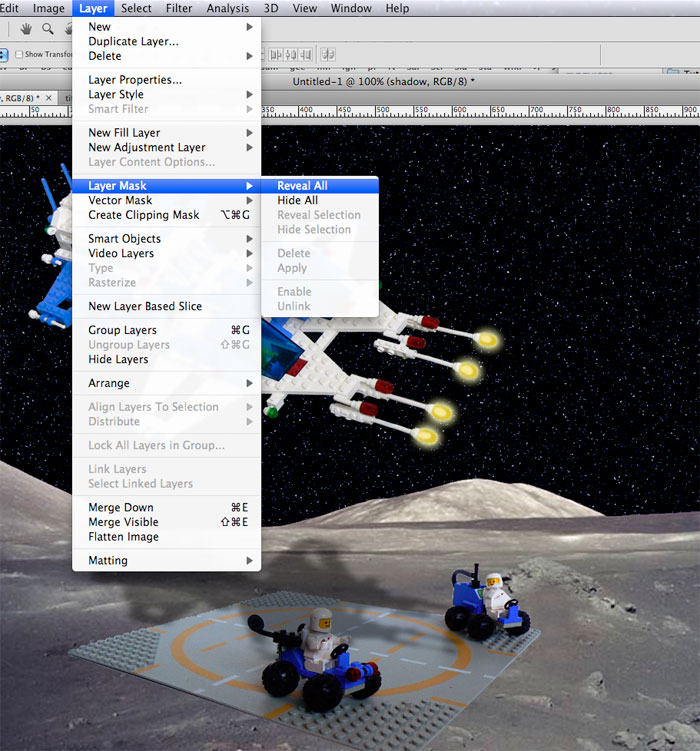Choose Reveal All in Layer Mask submenu
This screenshot has height=751, width=700.
click(x=320, y=186)
